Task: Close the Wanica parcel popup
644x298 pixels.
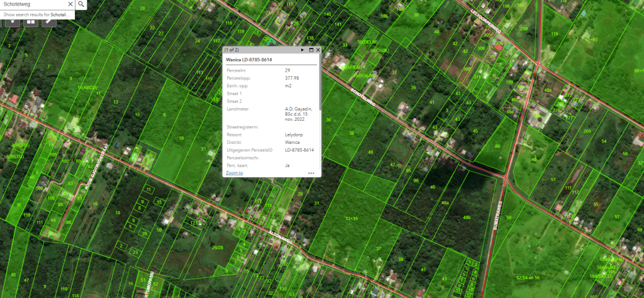Action: coord(318,49)
